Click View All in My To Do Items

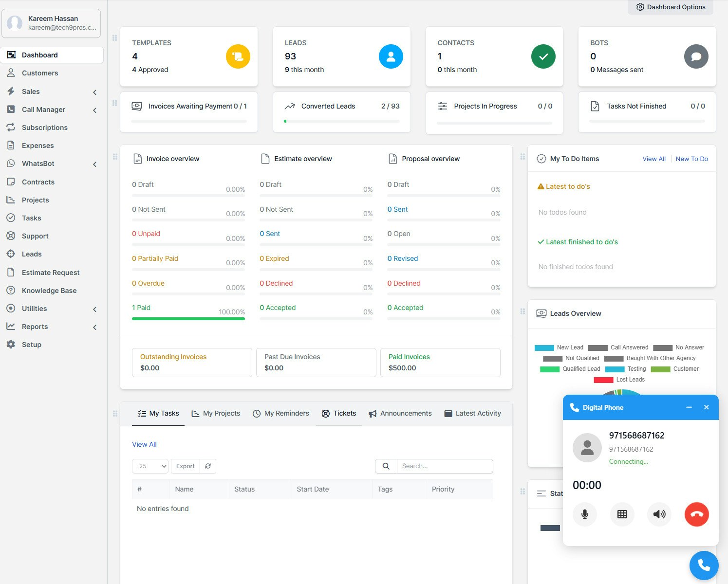tap(654, 159)
